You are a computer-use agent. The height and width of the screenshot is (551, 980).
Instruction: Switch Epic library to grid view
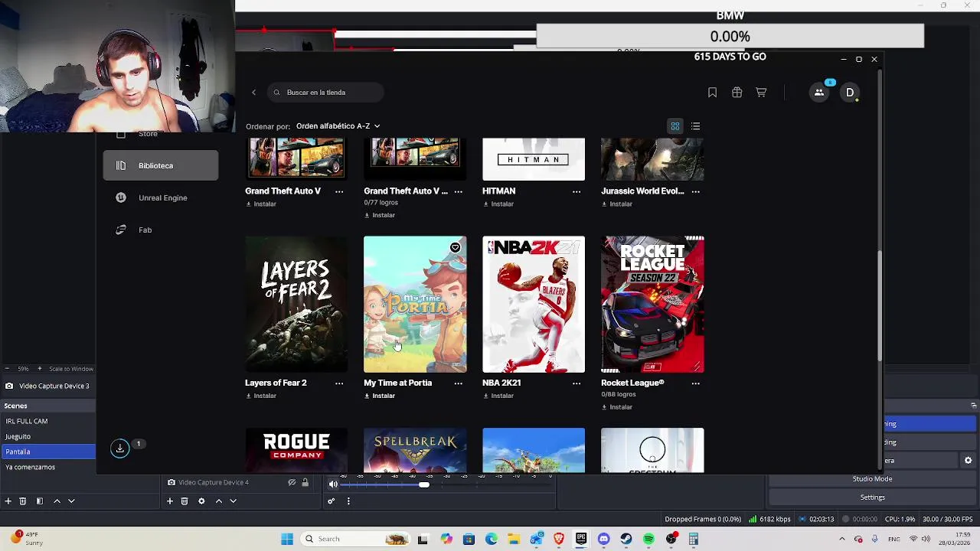click(675, 126)
